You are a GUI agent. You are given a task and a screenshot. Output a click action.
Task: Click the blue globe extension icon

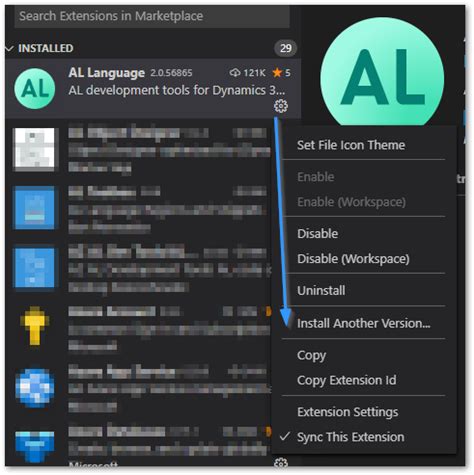coord(35,388)
